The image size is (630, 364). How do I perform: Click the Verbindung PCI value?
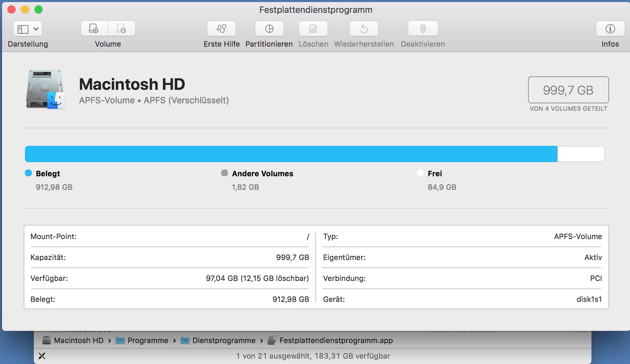[x=596, y=278]
